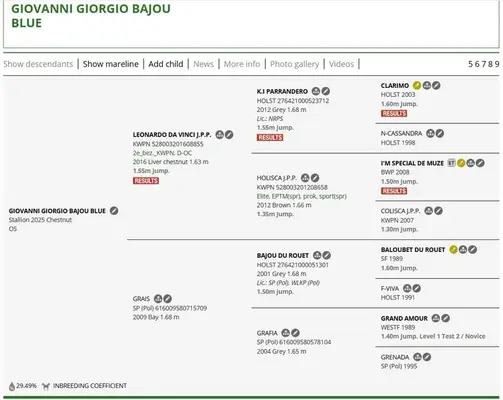
Task: Open Baloubet du Rouet horse name
Action: 413,250
